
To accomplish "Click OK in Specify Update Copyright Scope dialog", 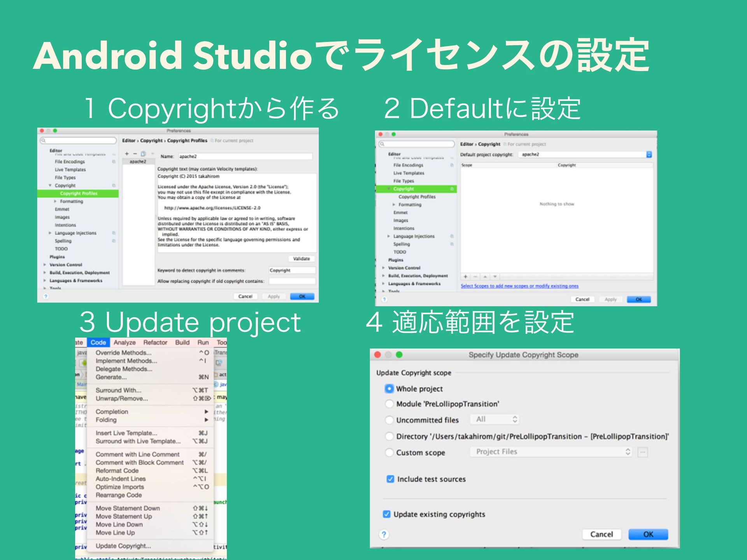I will [648, 534].
